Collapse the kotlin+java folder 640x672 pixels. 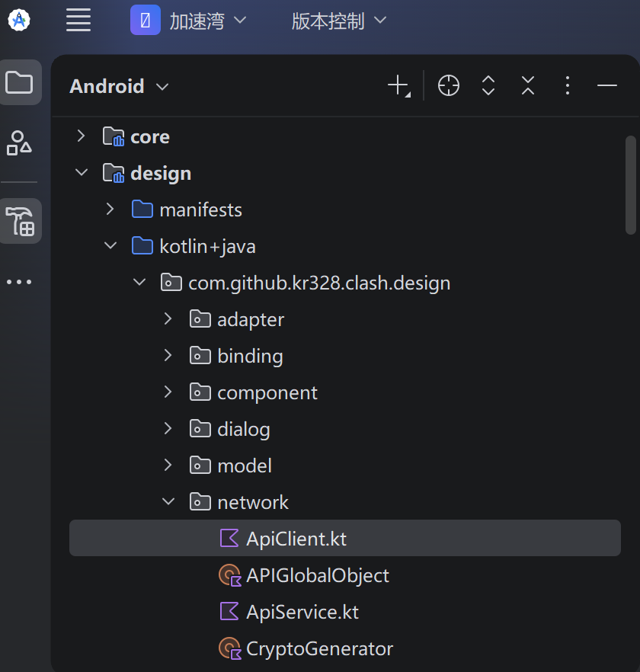(110, 245)
